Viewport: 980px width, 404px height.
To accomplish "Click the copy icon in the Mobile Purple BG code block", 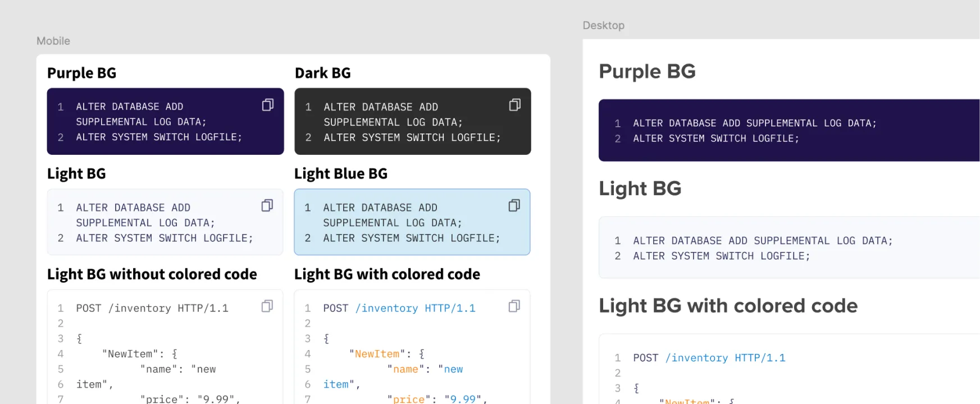I will pos(268,105).
